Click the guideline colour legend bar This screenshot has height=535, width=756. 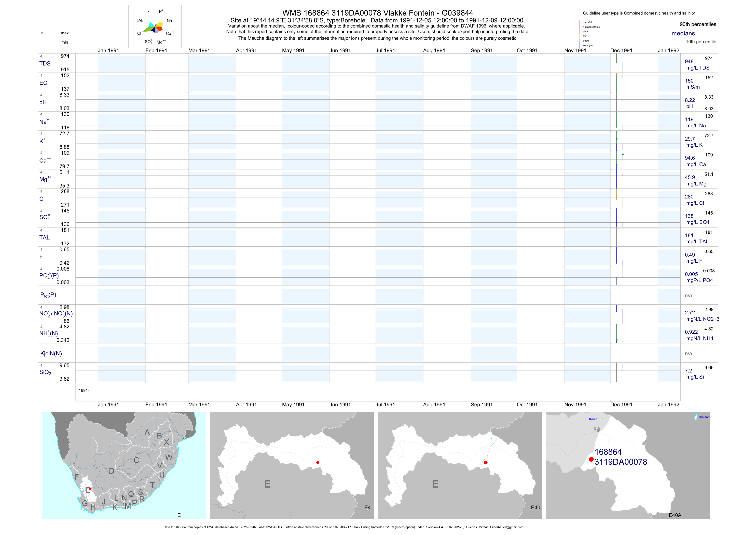(x=580, y=34)
